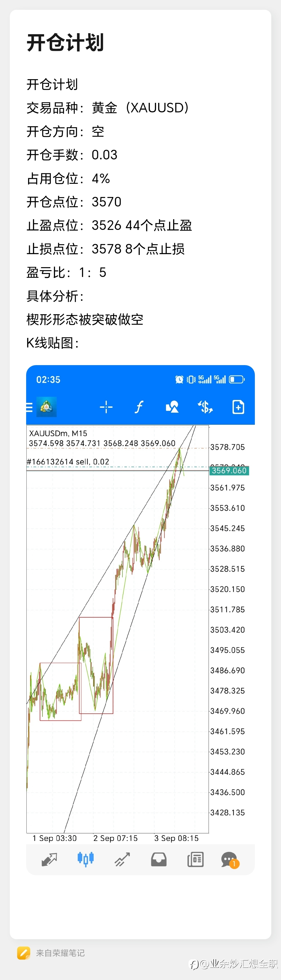Screen dimensions: 281x980
Task: Switch to the Quotes arrows tab
Action: (x=49, y=859)
